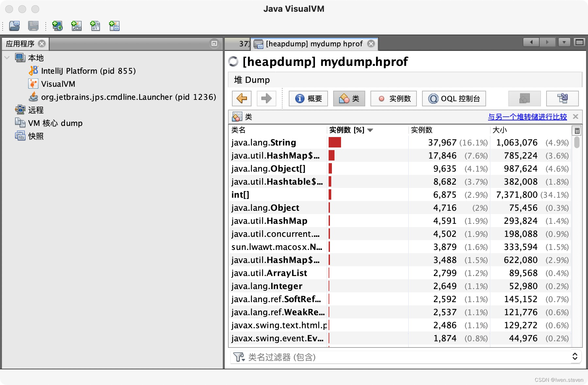Open the table column chooser icon
The width and height of the screenshot is (588, 385).
577,131
